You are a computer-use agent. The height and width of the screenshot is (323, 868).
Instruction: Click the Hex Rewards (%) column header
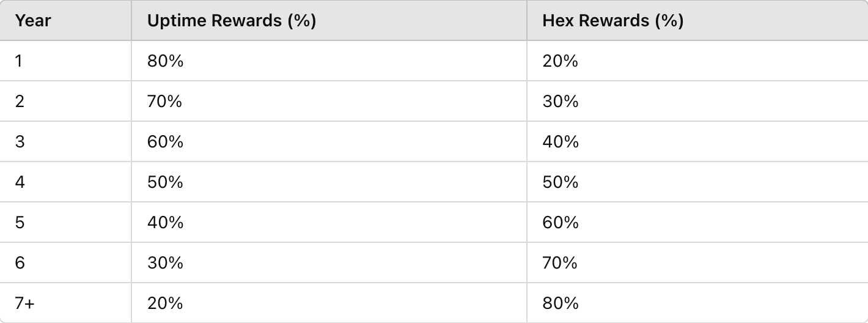612,21
